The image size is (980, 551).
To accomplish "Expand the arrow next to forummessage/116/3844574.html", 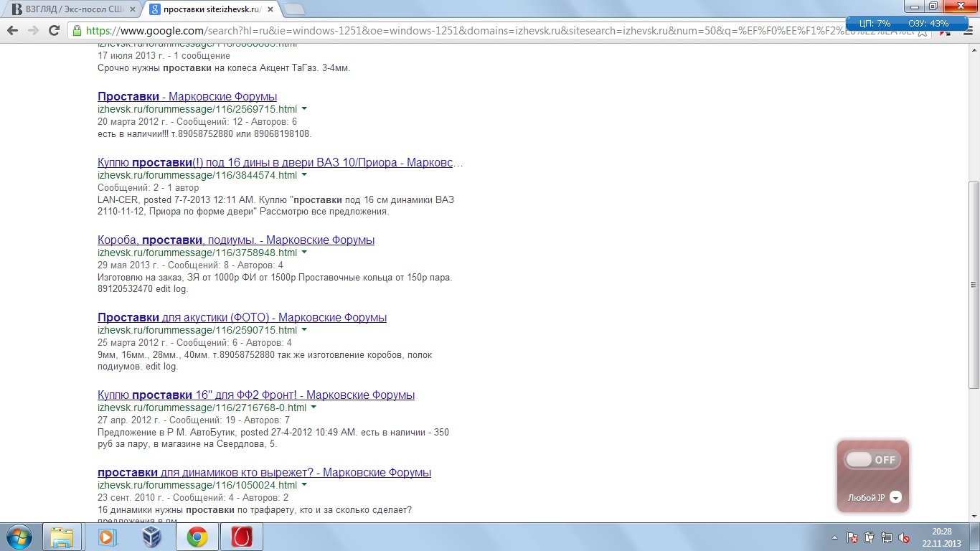I will pyautogui.click(x=304, y=175).
